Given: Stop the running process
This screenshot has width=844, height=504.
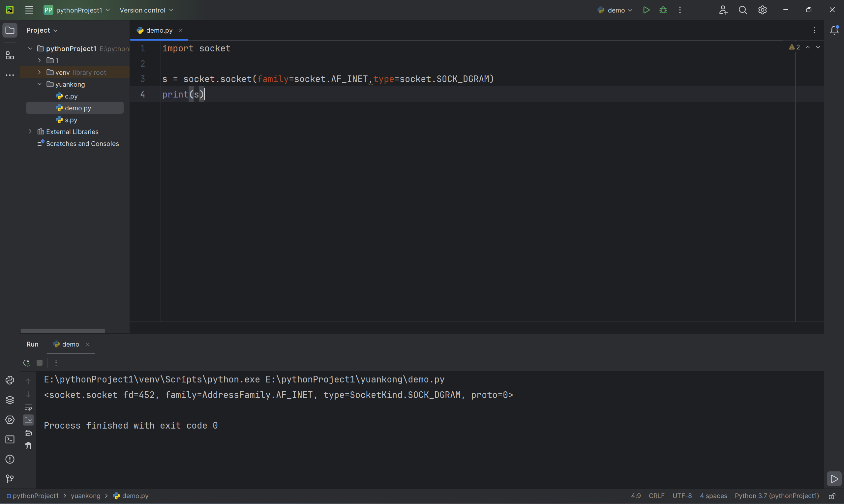Looking at the screenshot, I should 40,363.
